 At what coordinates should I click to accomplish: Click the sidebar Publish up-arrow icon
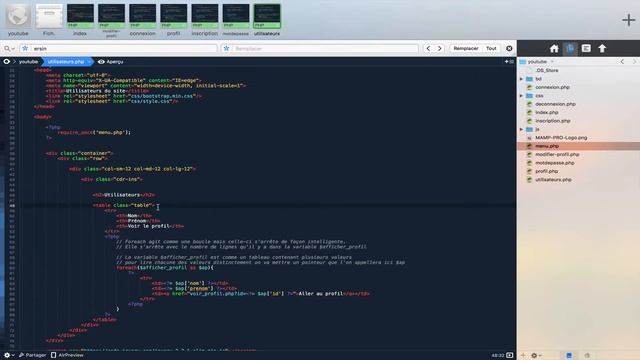(602, 49)
